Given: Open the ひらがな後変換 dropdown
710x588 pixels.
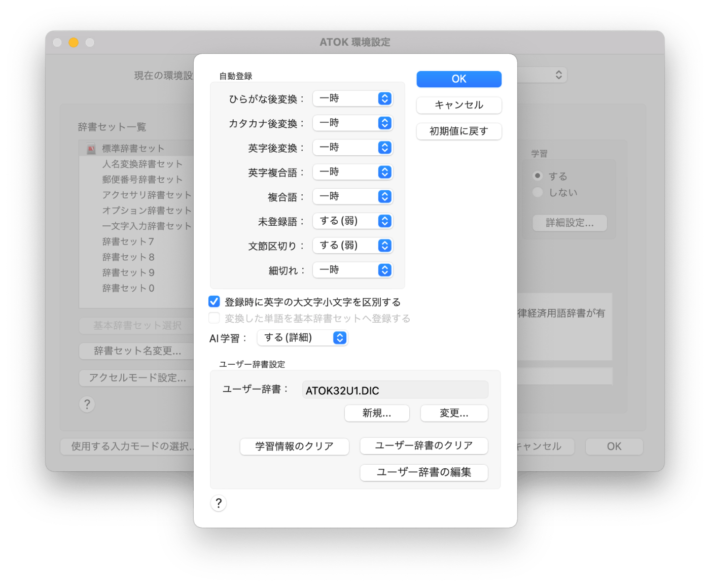Looking at the screenshot, I should [352, 98].
